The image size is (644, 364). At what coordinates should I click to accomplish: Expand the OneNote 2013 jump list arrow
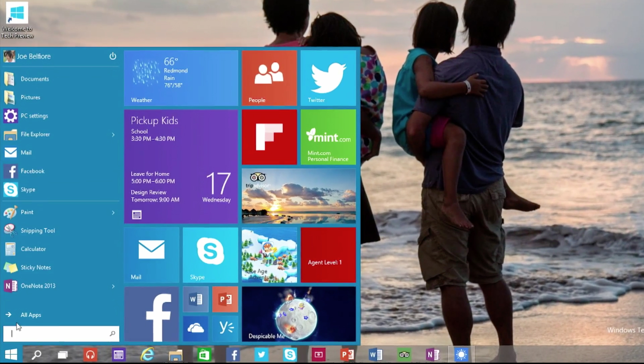pyautogui.click(x=113, y=286)
